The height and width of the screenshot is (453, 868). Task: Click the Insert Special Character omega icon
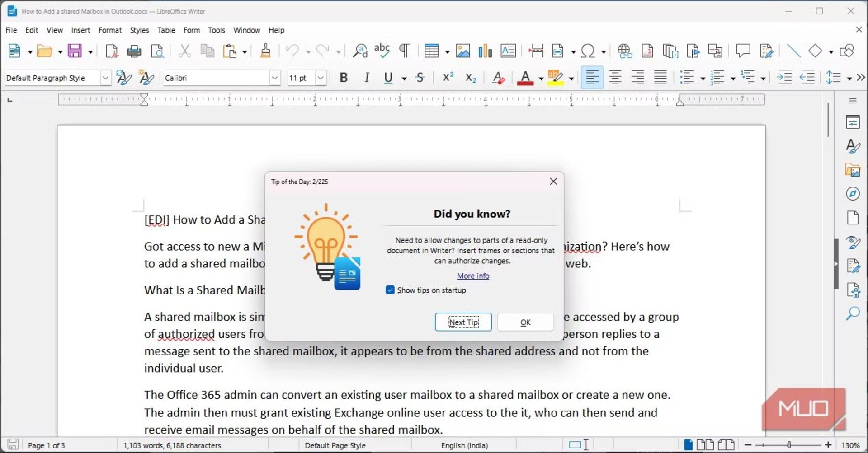pos(588,51)
